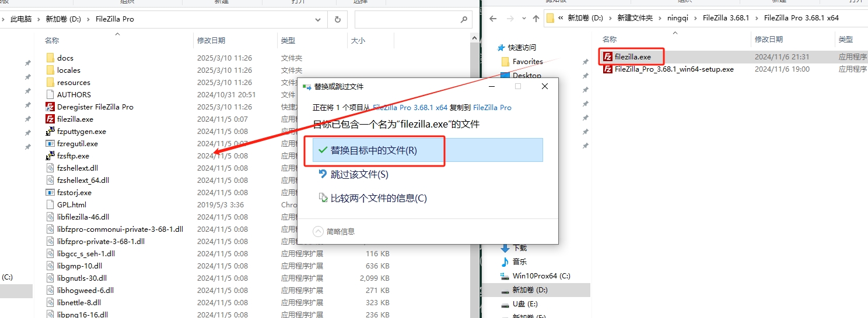Click the refresh icon in the left window
Screen dimensions: 868x318
pos(337,19)
